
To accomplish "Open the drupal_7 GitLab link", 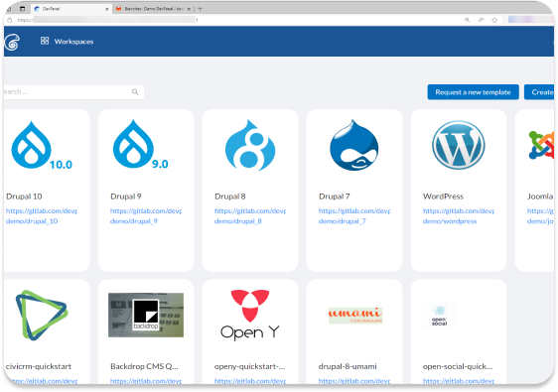I will click(354, 216).
